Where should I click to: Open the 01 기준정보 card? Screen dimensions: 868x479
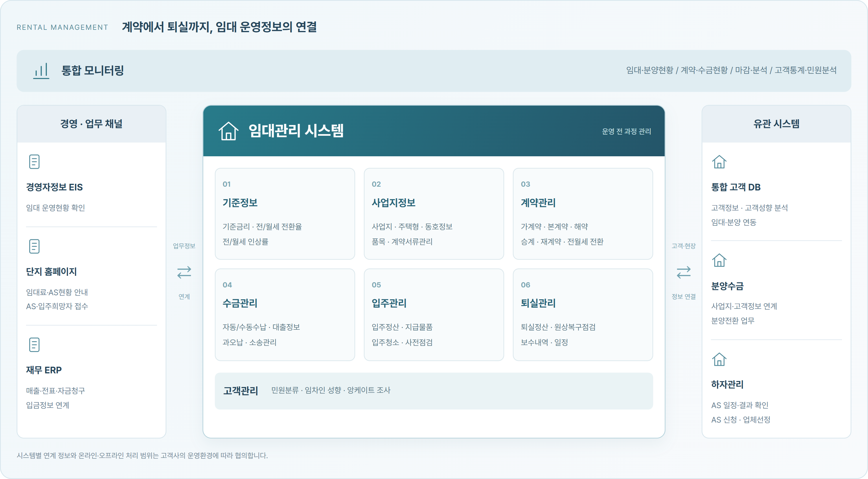coord(285,214)
